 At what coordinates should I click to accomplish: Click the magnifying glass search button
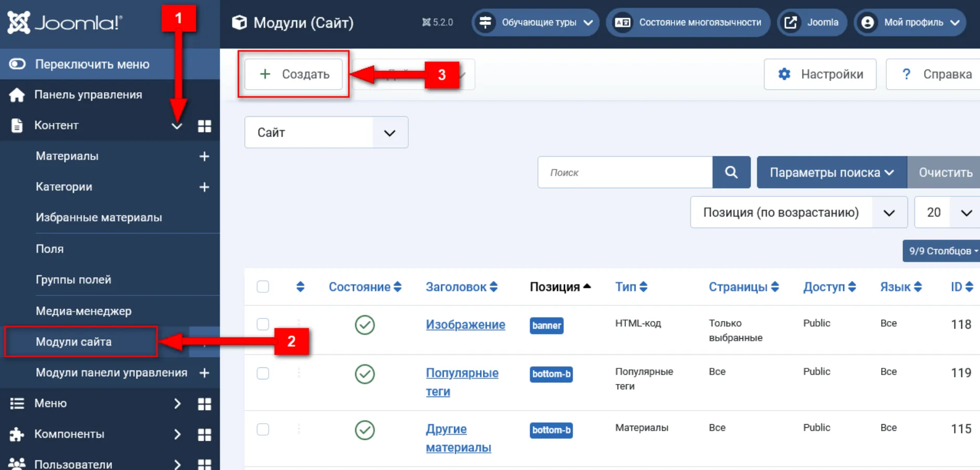pos(731,172)
